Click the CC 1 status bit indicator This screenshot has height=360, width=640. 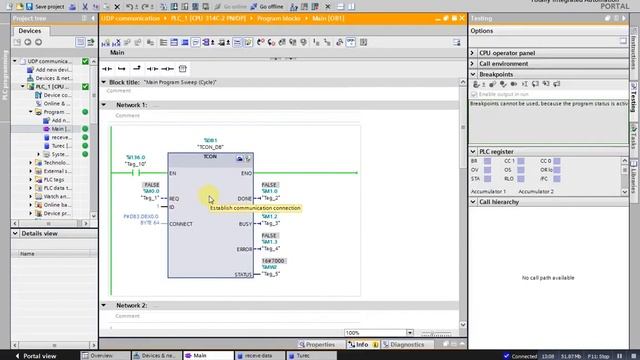[521, 161]
